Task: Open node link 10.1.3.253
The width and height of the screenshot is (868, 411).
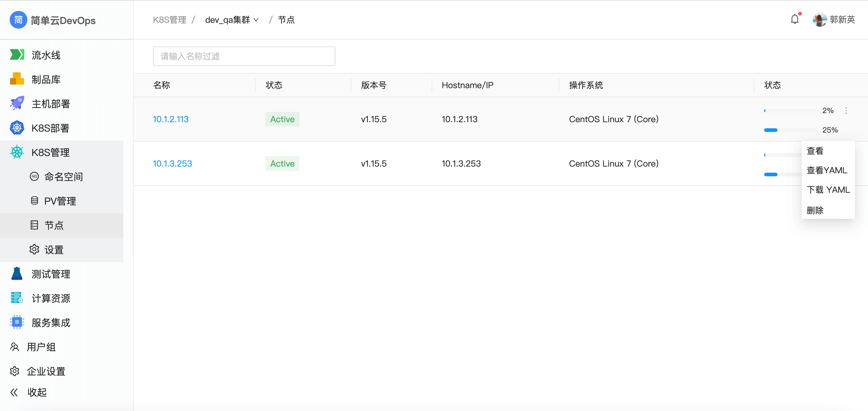Action: point(172,164)
